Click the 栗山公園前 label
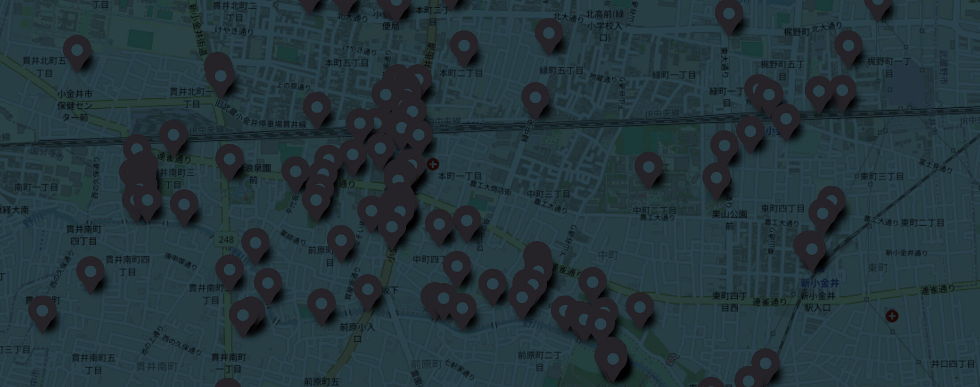Screen dimensions: 980x387 (729, 220)
